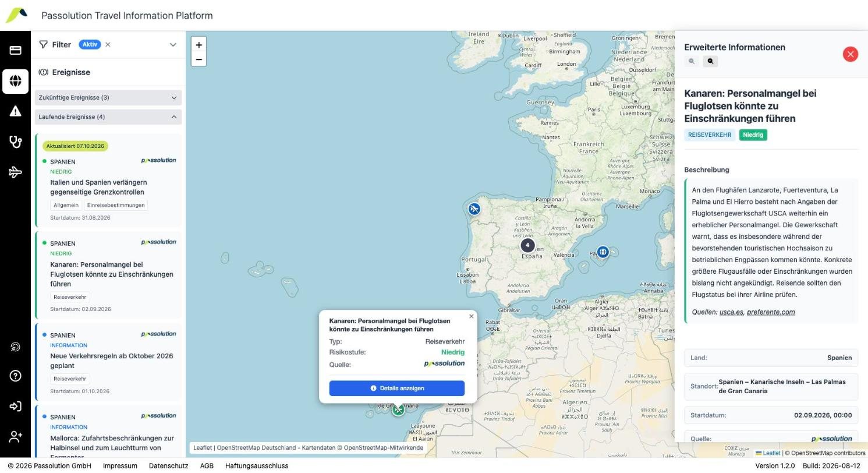Click the Aktiv filter badge
Screen dimensions: 868x473
pos(90,45)
